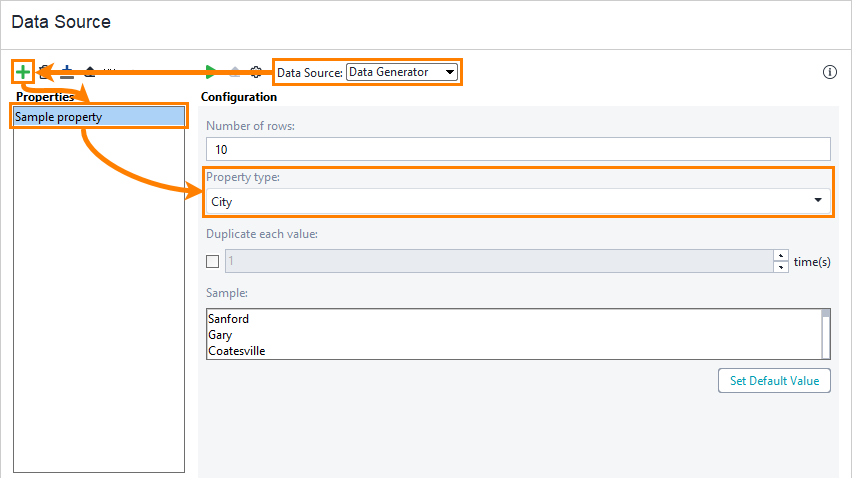
Task: Click the move-up arrow icon in properties toolbar
Action: [90, 72]
